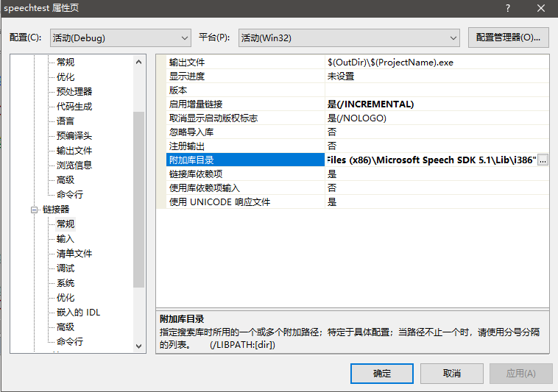Viewport: 558px width, 392px height.
Task: Click the ellipsis browse button for 附加库目录
Action: [x=543, y=160]
